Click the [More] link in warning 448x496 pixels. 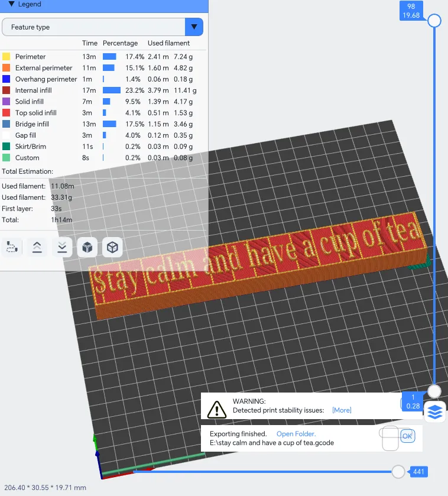342,410
